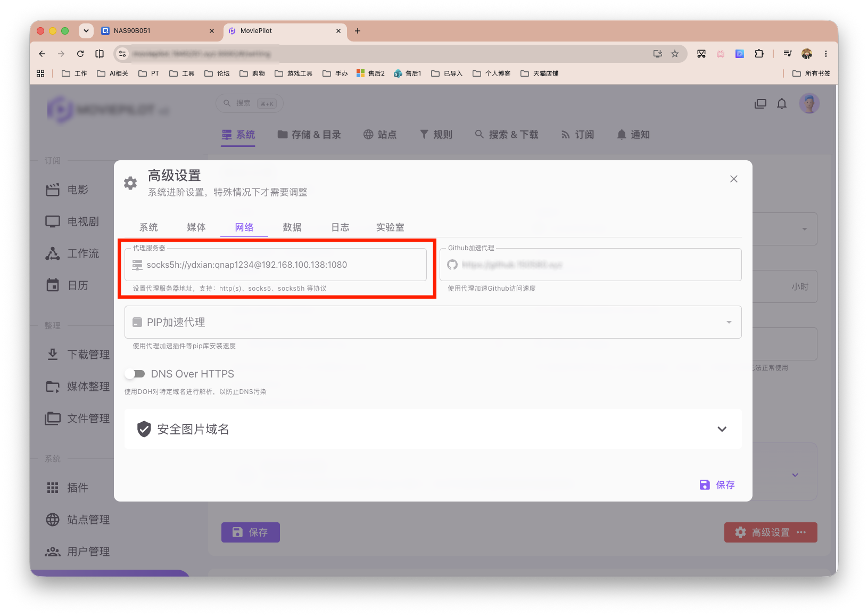This screenshot has height=616, width=868.
Task: Select the 规则 settings tab
Action: click(436, 135)
